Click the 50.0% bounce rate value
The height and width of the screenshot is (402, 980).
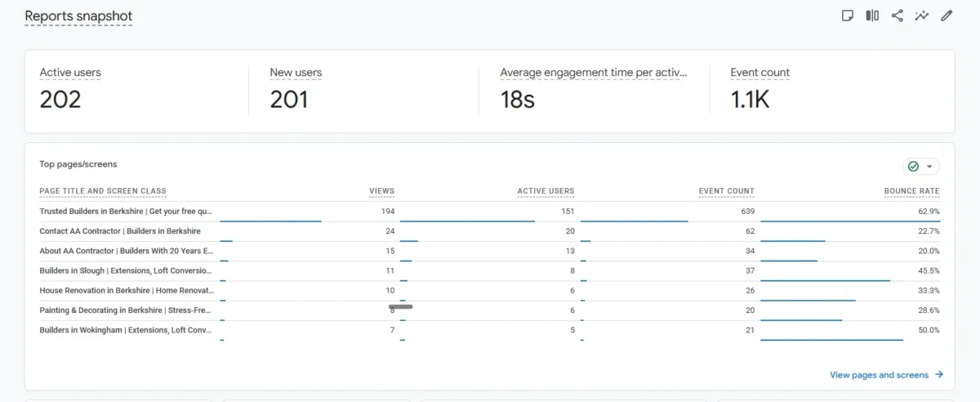pos(929,330)
